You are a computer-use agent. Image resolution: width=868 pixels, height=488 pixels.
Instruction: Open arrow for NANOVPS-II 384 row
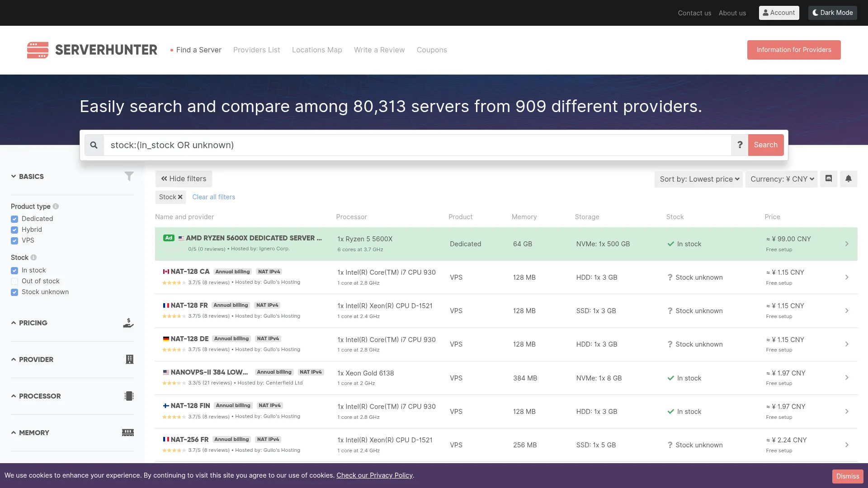pyautogui.click(x=847, y=378)
